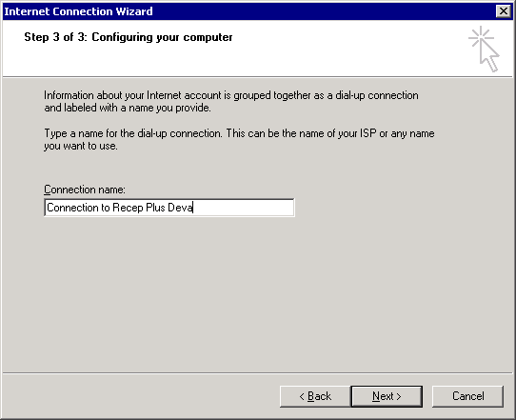Image resolution: width=516 pixels, height=420 pixels.
Task: Cancel the Internet Connection Wizard
Action: [x=467, y=396]
